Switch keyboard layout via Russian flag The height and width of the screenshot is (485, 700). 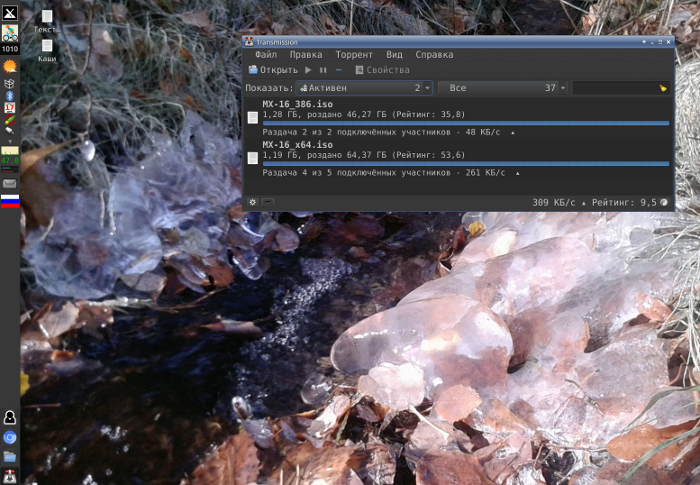pos(10,201)
